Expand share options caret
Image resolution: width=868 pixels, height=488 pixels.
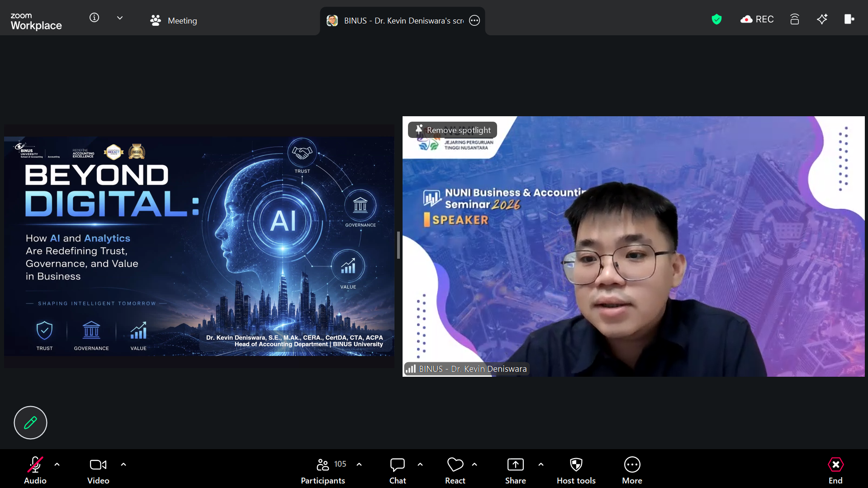tap(541, 464)
